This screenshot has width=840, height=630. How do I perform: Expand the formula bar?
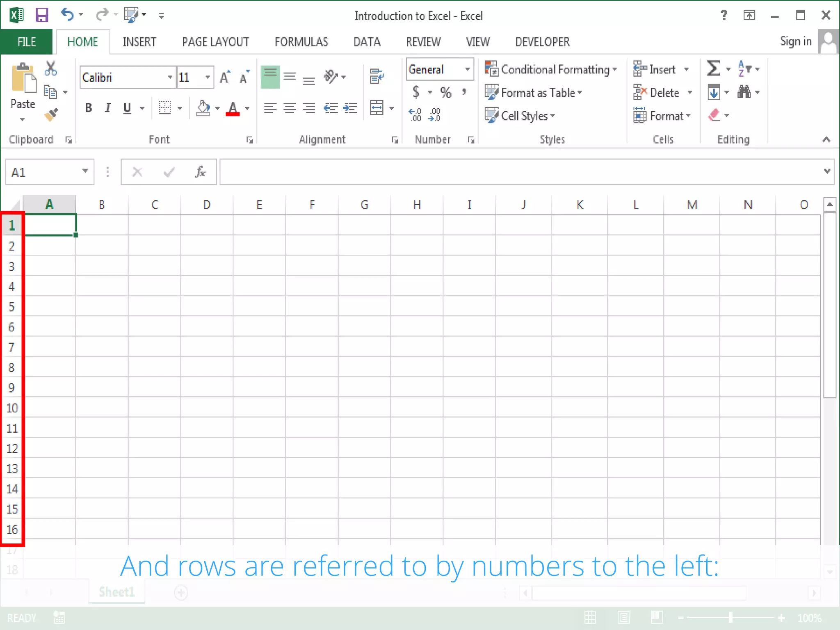pos(827,171)
